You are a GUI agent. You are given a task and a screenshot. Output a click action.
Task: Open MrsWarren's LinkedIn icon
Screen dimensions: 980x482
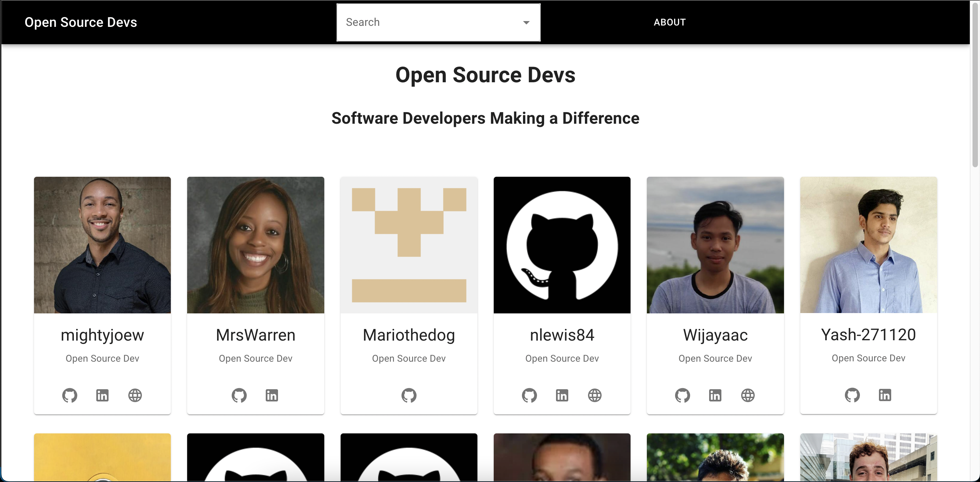pos(272,395)
